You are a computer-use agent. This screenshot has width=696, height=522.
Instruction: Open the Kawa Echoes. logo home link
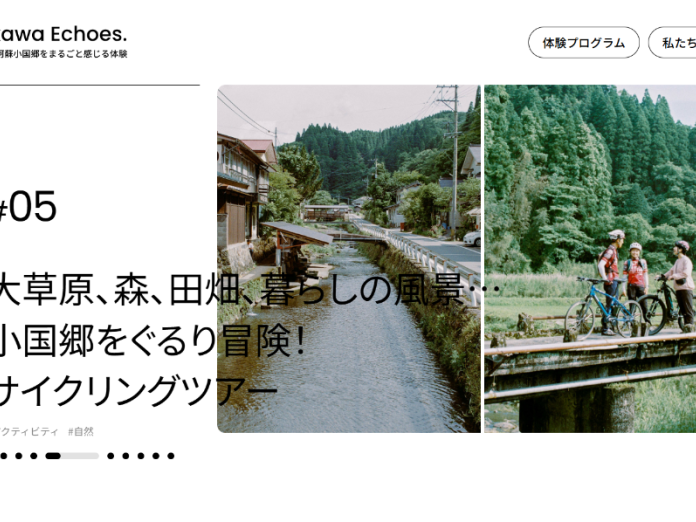(63, 35)
